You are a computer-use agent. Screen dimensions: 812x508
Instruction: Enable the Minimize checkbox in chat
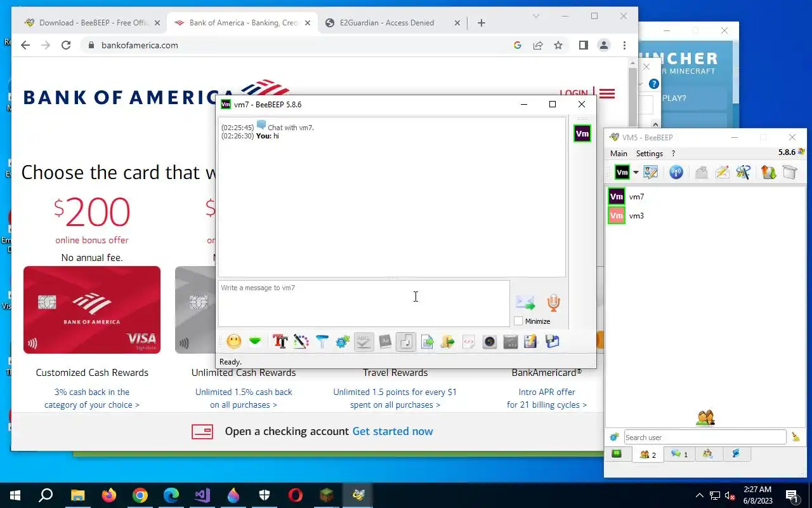pyautogui.click(x=518, y=321)
